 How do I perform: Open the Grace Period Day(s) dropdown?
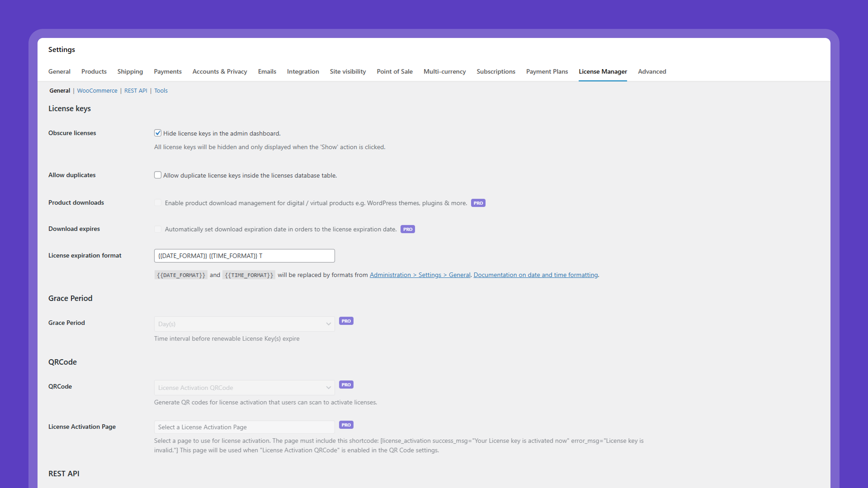click(x=244, y=324)
